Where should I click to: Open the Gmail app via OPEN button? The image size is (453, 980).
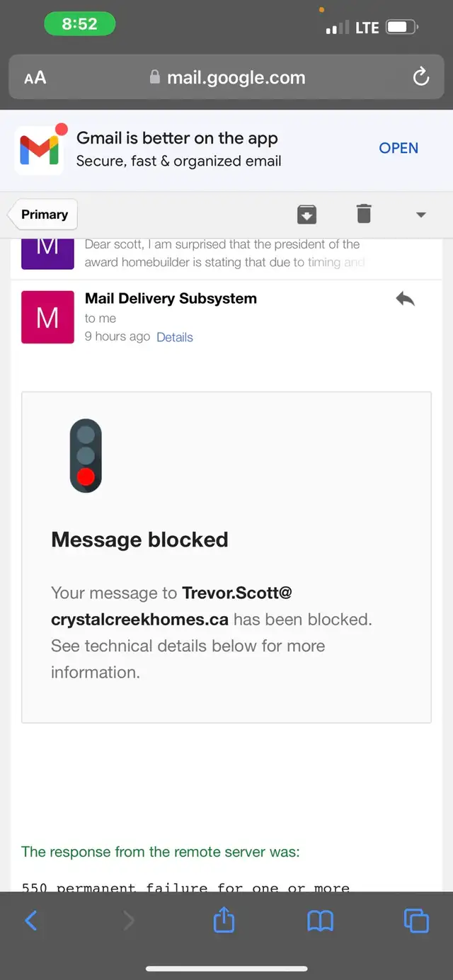(x=398, y=148)
